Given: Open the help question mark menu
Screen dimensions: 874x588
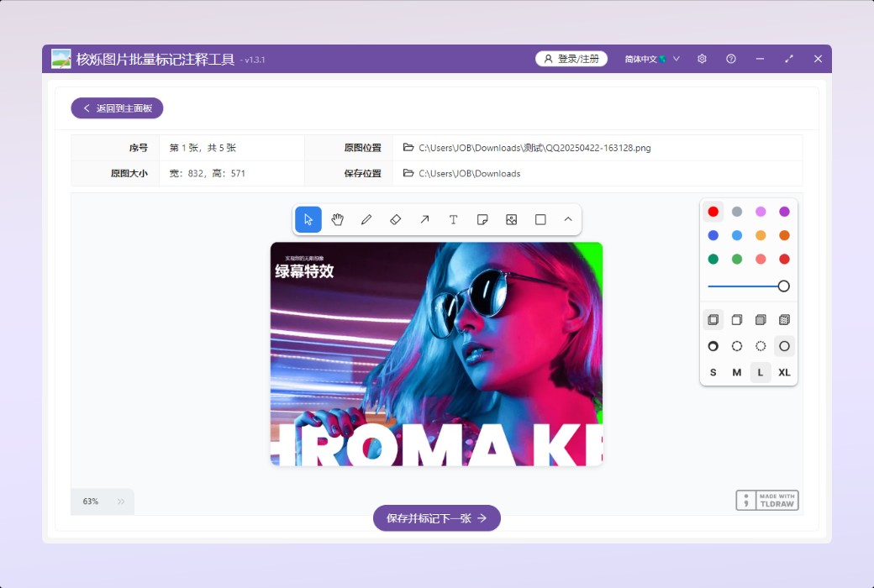Looking at the screenshot, I should point(731,59).
